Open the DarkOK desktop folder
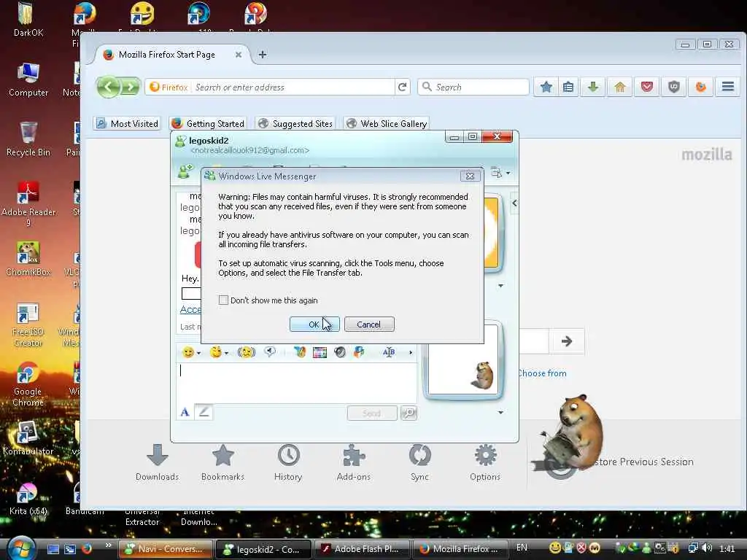Image resolution: width=747 pixels, height=560 pixels. click(28, 20)
